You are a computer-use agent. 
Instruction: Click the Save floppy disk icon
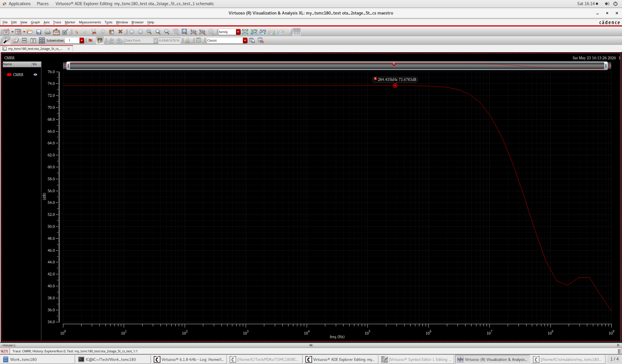pyautogui.click(x=39, y=32)
